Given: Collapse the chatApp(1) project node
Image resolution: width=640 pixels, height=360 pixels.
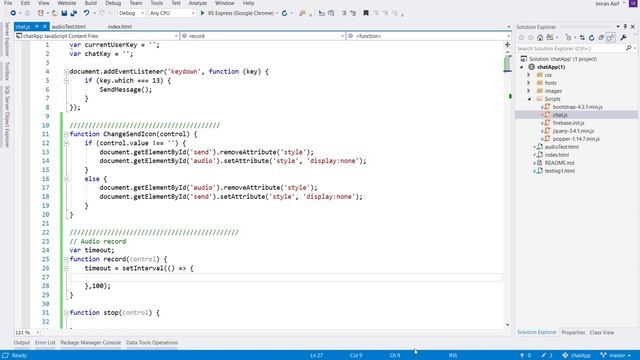Looking at the screenshot, I should 522,67.
